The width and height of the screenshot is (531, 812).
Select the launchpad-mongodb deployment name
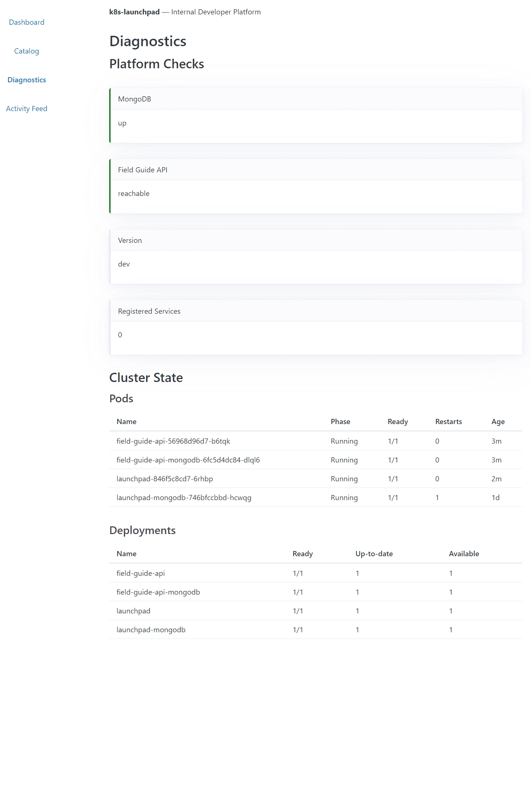point(151,630)
